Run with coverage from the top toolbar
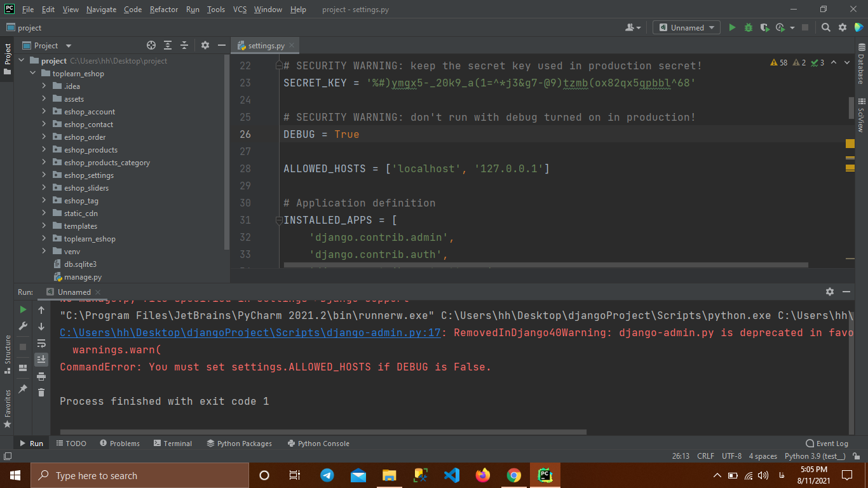Screen dimensions: 868x488 (x=764, y=27)
